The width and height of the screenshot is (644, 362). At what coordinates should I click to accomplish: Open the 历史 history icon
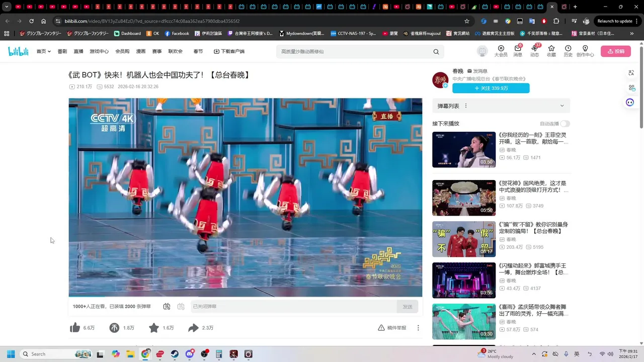[568, 51]
